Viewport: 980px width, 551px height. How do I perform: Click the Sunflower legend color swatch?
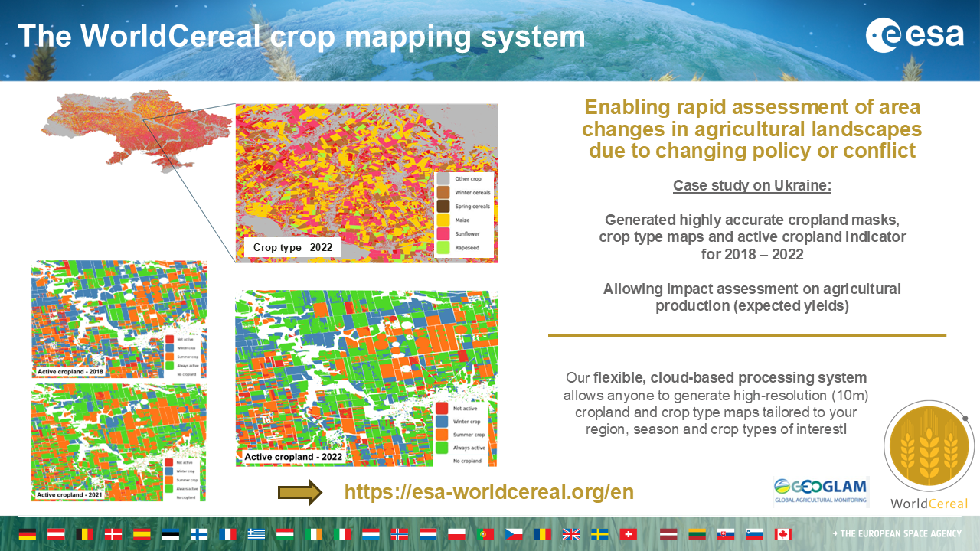coord(443,234)
